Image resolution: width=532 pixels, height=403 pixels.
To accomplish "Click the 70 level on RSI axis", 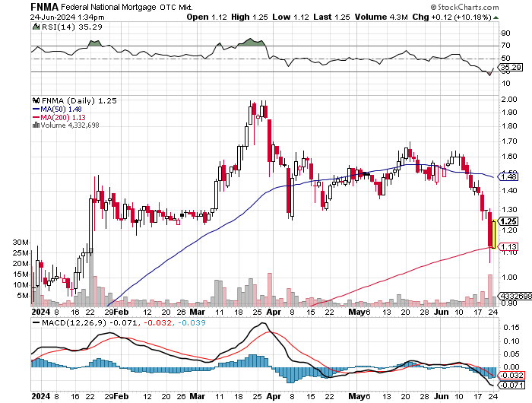I will [505, 46].
